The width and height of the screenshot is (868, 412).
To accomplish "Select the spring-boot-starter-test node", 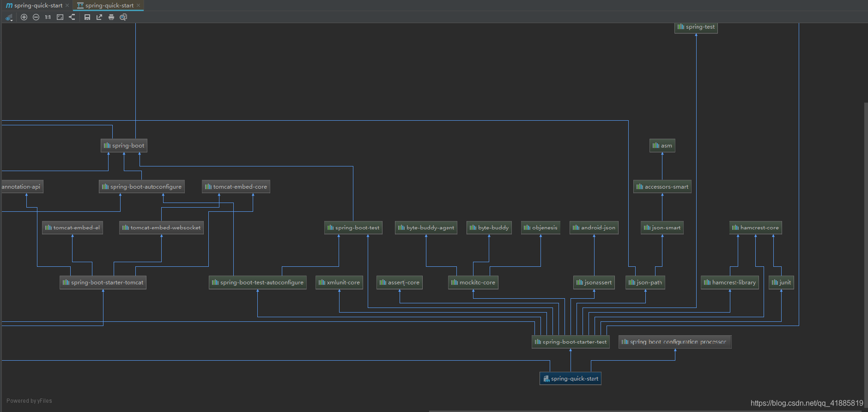I will tap(571, 342).
